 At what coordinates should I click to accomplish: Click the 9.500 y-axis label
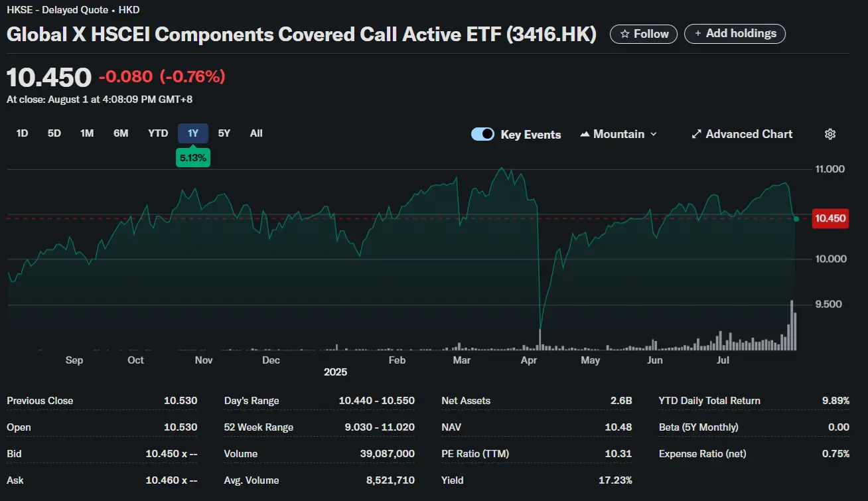pos(830,305)
